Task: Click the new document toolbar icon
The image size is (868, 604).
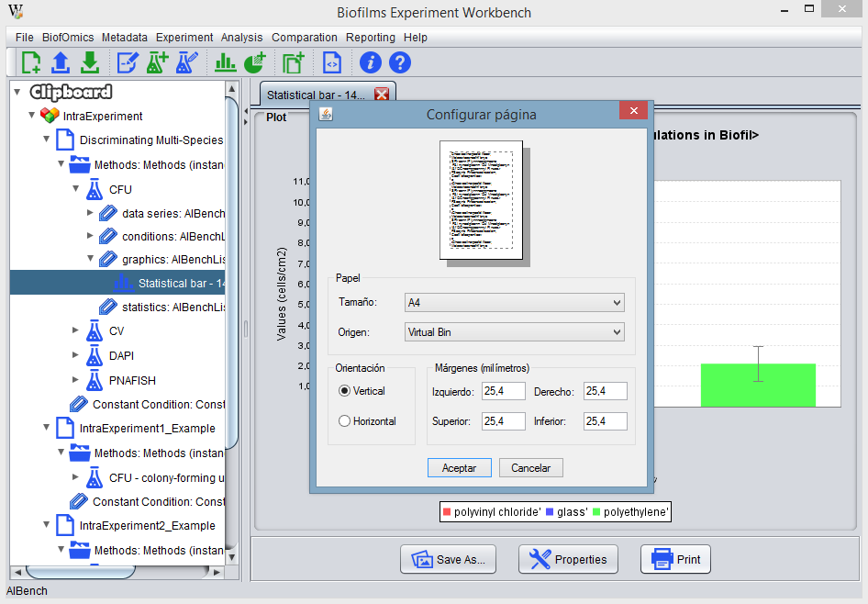Action: click(x=31, y=62)
